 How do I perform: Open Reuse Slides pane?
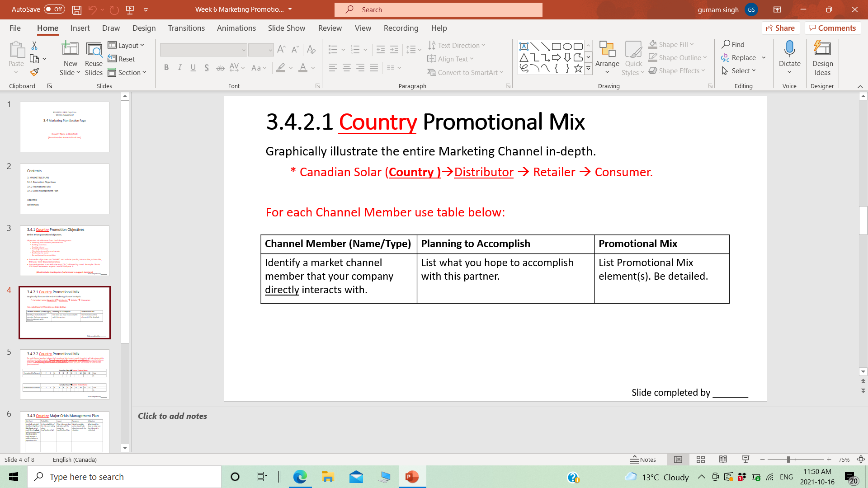pos(94,58)
